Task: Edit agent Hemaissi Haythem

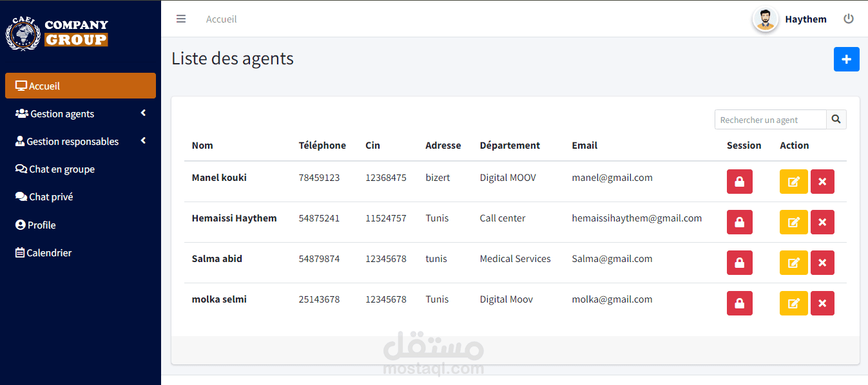Action: point(794,222)
